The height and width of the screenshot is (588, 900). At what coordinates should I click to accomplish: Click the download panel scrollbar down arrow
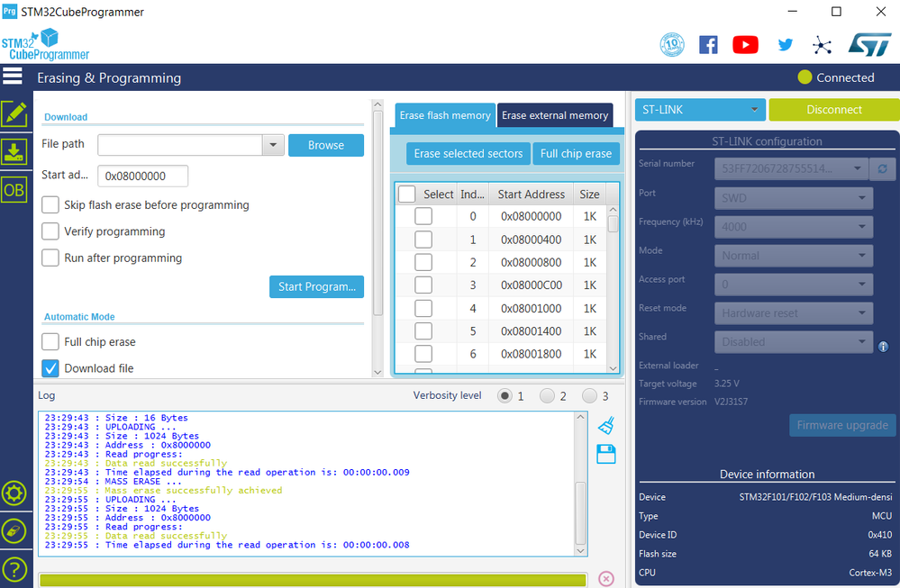[x=377, y=372]
